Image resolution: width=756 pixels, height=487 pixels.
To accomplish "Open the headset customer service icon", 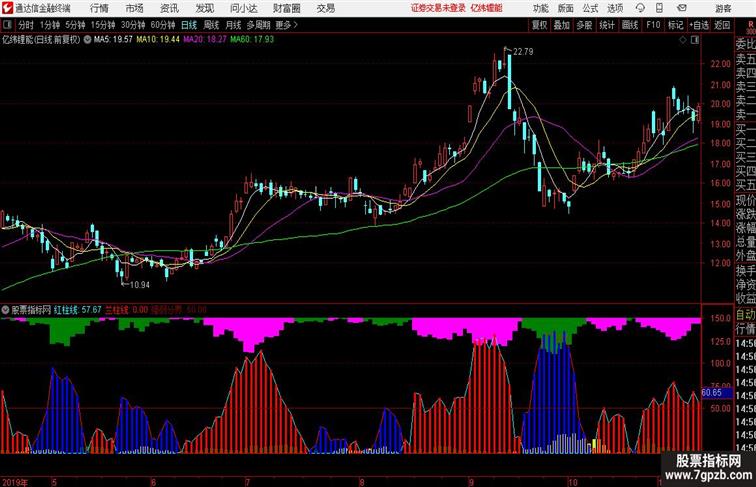I will pyautogui.click(x=640, y=8).
